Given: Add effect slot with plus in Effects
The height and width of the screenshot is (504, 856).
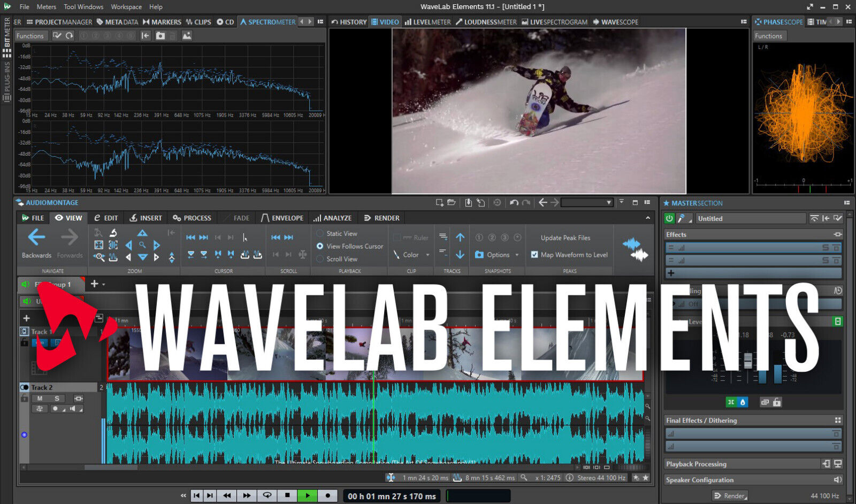Looking at the screenshot, I should click(x=671, y=273).
